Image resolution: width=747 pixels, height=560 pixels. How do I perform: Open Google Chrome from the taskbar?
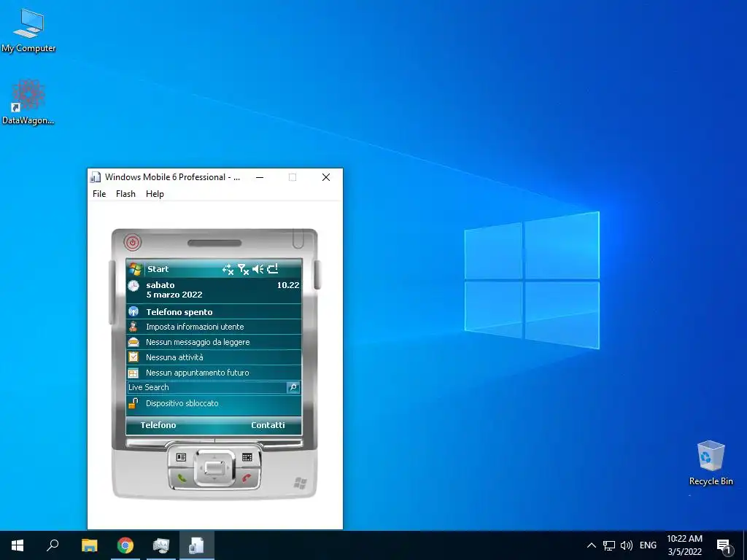[125, 545]
